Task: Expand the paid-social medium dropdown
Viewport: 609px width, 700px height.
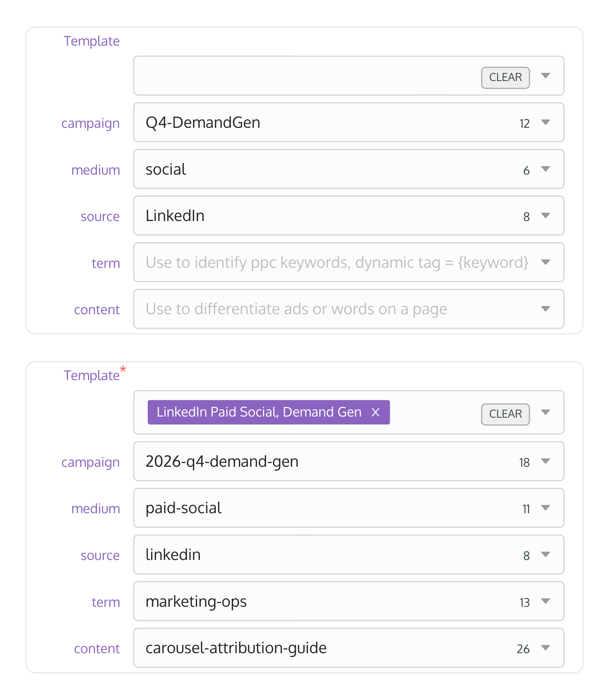Action: coord(545,508)
